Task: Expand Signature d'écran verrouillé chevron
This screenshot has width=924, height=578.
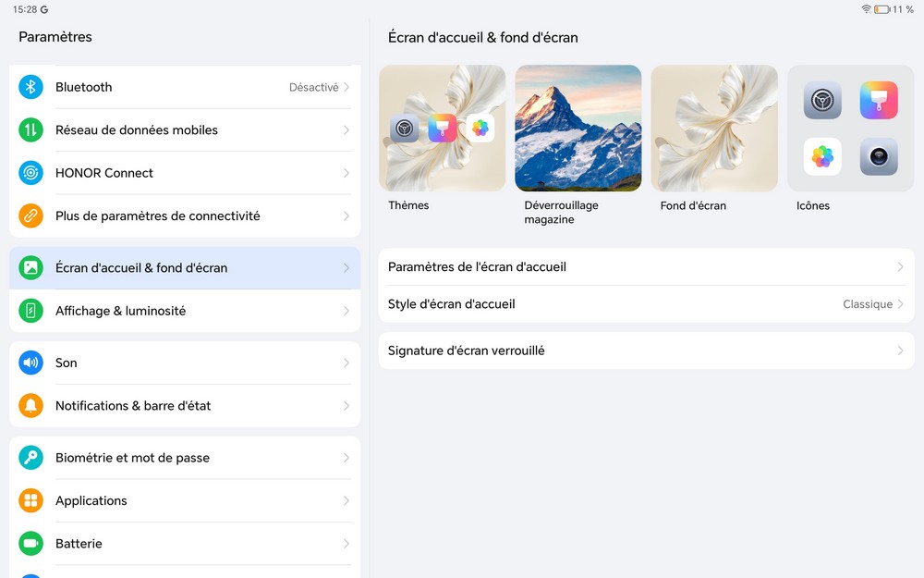Action: point(900,351)
